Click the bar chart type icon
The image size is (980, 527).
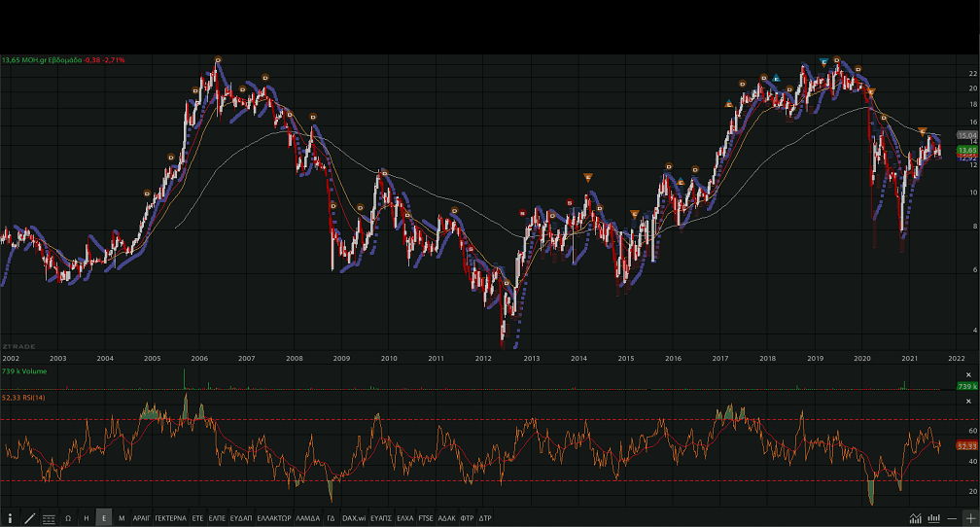pos(933,518)
